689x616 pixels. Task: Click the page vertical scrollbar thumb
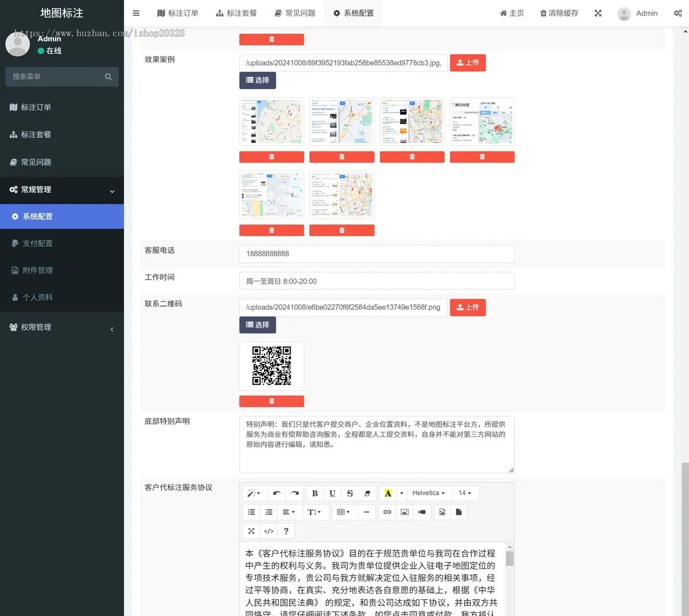[684, 538]
